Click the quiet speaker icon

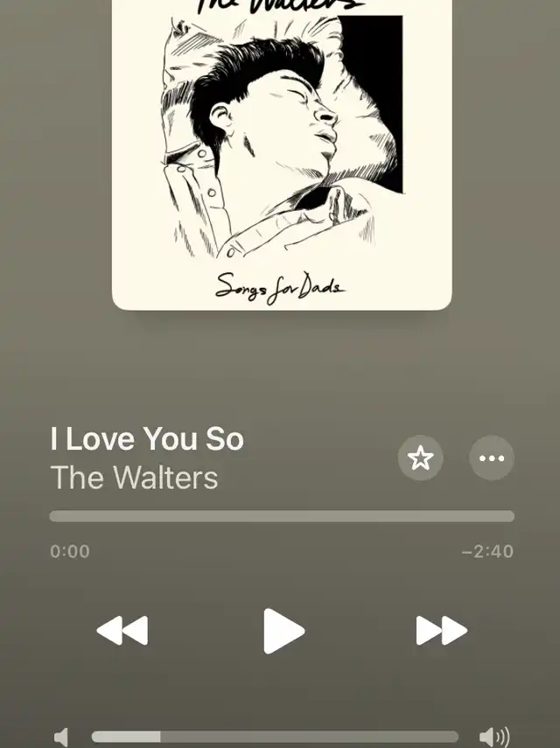coord(61,737)
